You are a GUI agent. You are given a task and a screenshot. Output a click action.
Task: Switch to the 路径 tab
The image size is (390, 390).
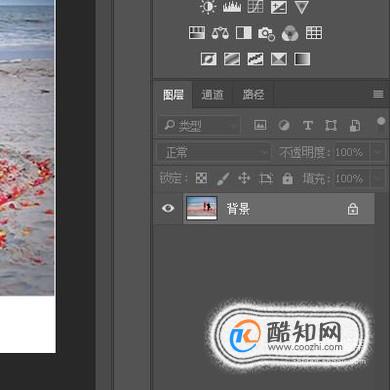[x=253, y=95]
